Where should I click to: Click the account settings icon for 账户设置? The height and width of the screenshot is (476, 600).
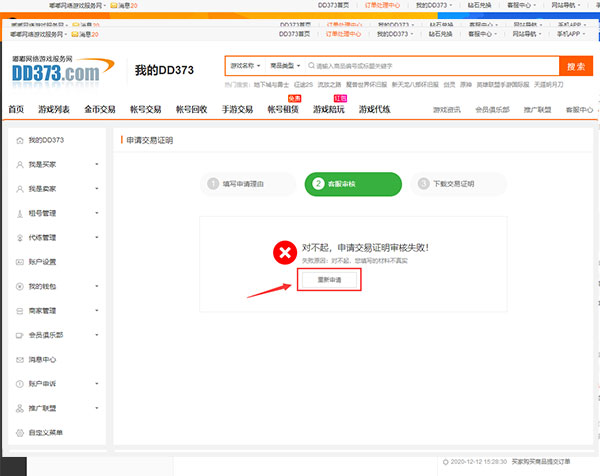click(20, 262)
